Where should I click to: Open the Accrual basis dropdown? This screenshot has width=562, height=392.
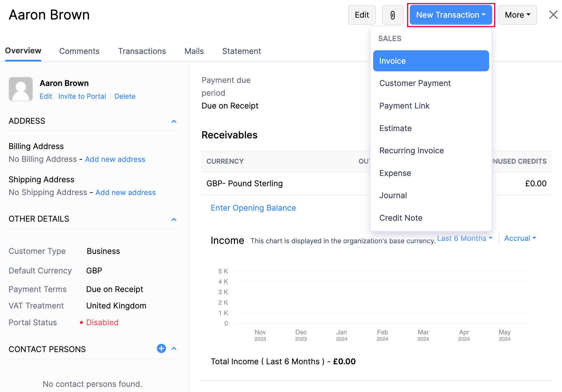point(520,238)
